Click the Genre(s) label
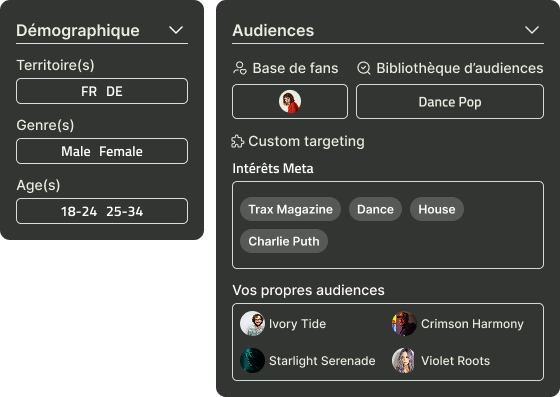 point(45,125)
